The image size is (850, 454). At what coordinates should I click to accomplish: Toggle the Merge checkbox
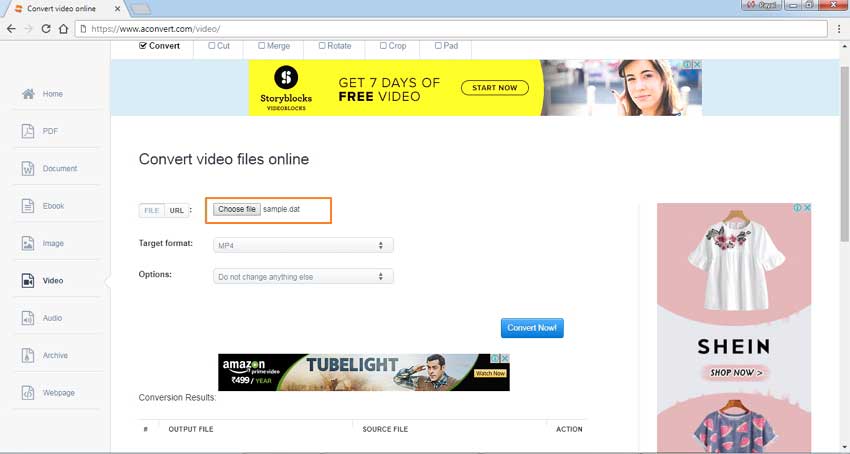click(x=261, y=46)
